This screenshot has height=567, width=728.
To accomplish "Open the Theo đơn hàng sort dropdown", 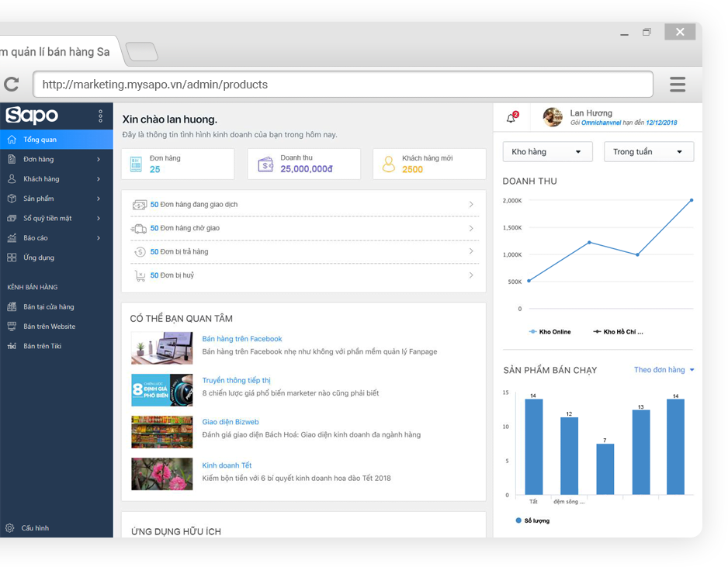I will [x=664, y=370].
